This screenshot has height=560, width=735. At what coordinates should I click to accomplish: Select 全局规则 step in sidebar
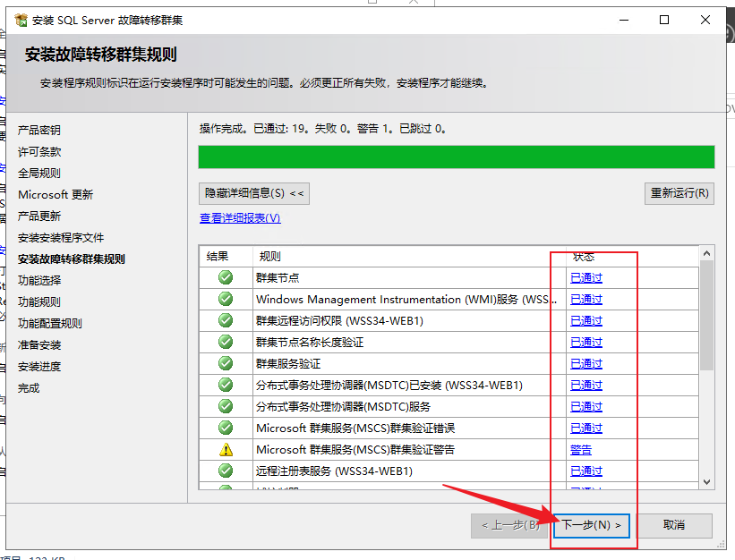tap(39, 174)
